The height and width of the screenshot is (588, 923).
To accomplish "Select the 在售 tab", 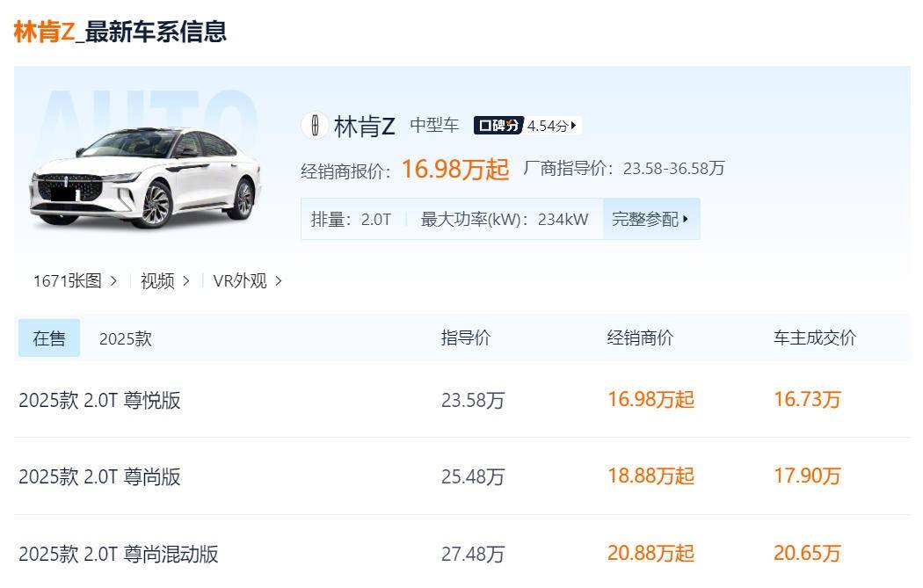I will click(x=49, y=338).
